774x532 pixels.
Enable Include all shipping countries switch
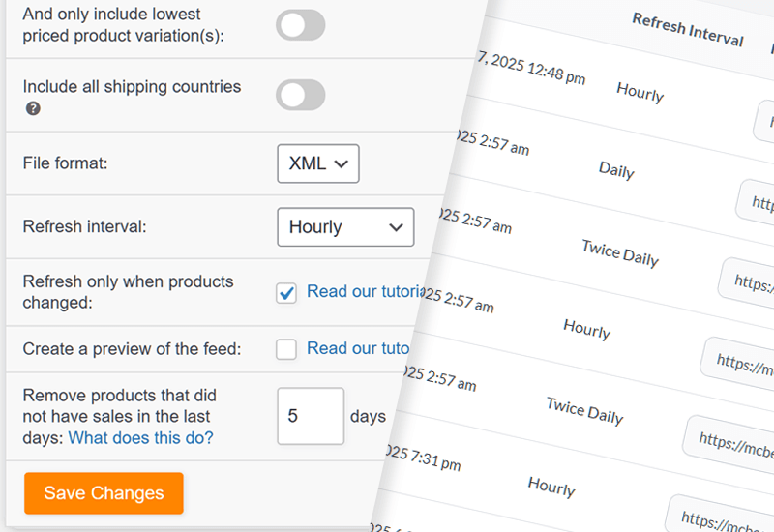300,95
